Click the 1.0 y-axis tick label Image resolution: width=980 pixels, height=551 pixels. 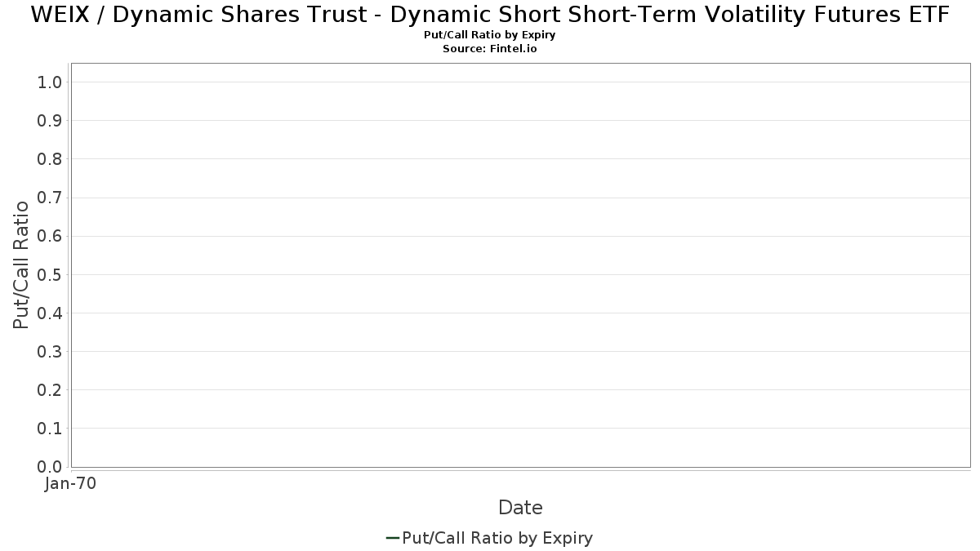(x=50, y=82)
